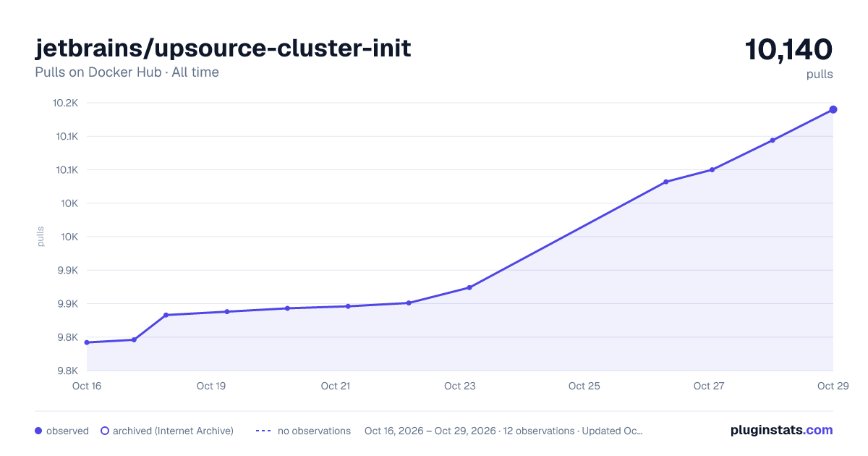Click the Oct 29 x-axis label
The height and width of the screenshot is (456, 868).
(x=832, y=386)
